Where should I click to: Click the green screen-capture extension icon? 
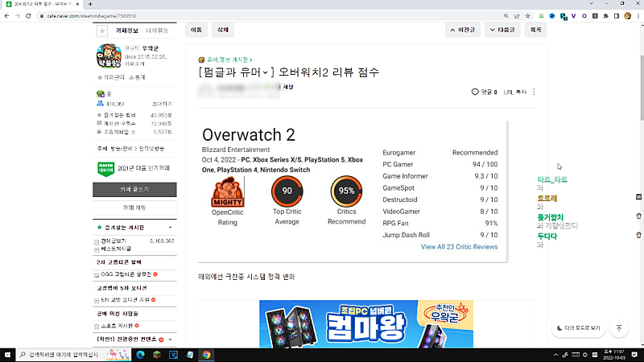click(x=541, y=16)
